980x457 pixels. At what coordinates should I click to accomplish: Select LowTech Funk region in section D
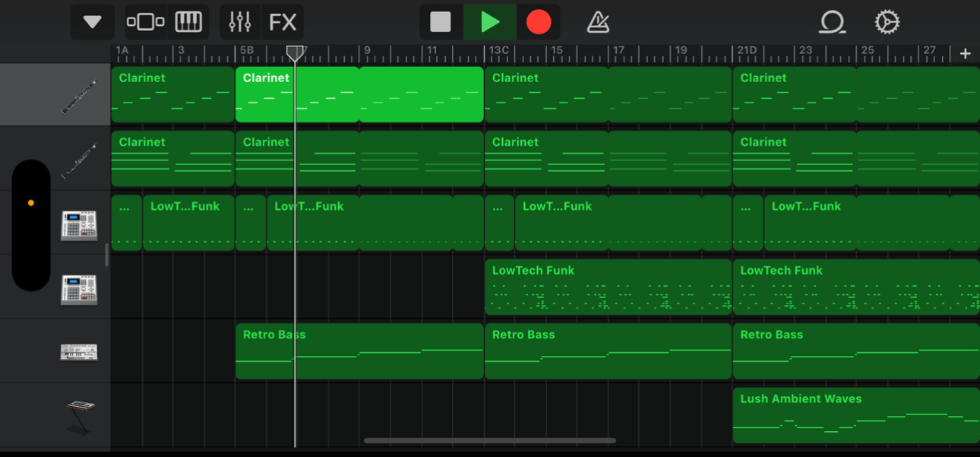(x=856, y=287)
